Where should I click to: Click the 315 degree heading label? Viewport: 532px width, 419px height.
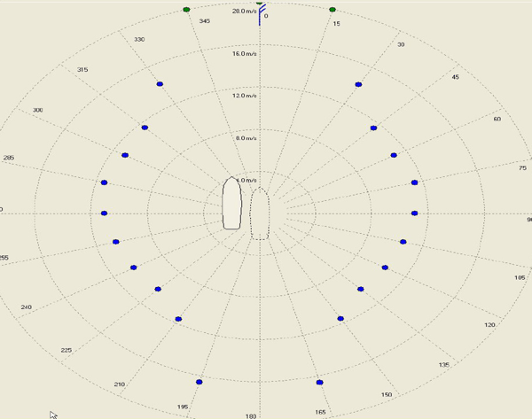(x=82, y=69)
